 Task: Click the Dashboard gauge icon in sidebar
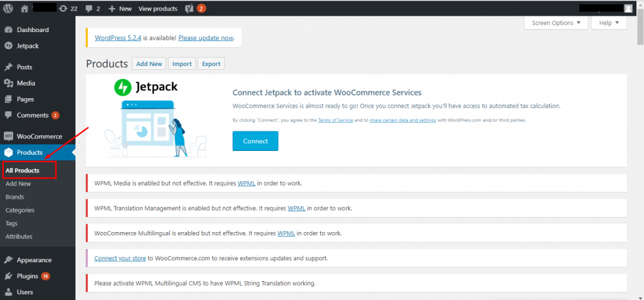(8, 30)
